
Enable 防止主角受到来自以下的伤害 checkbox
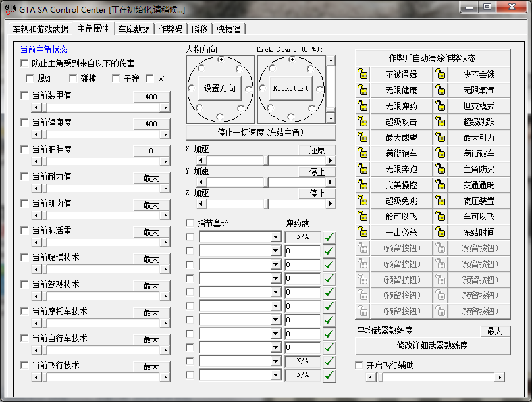point(24,63)
